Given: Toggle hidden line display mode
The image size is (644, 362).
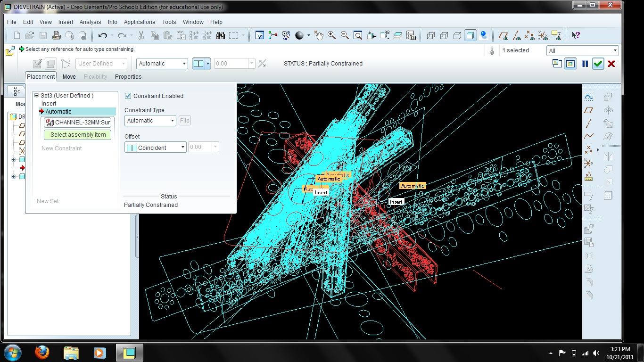Looking at the screenshot, I should pos(444,35).
